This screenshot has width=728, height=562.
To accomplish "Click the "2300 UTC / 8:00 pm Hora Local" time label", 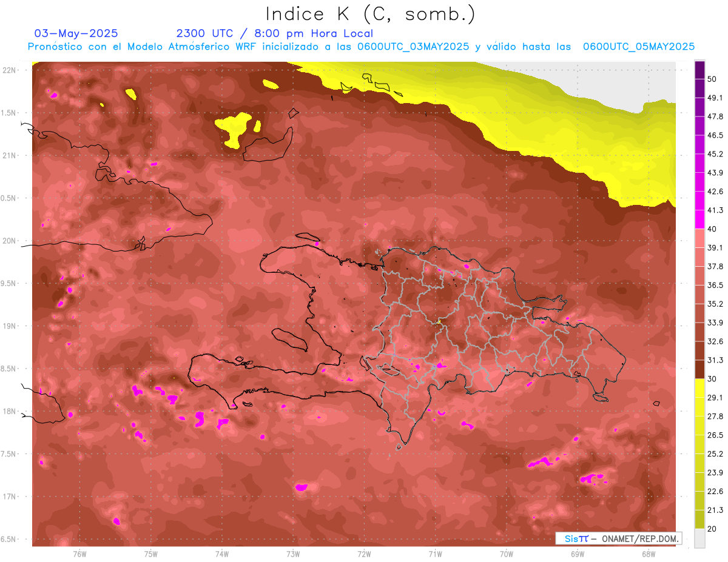I will pyautogui.click(x=274, y=33).
